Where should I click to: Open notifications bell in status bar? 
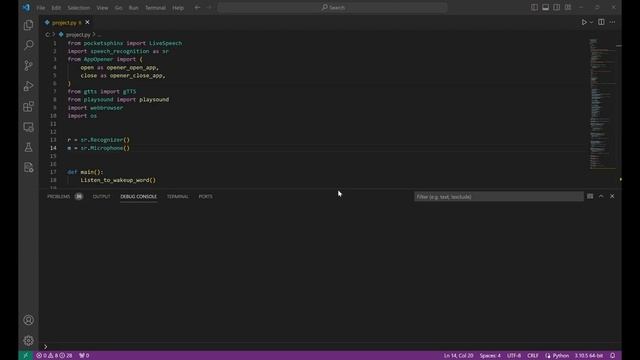pyautogui.click(x=613, y=356)
